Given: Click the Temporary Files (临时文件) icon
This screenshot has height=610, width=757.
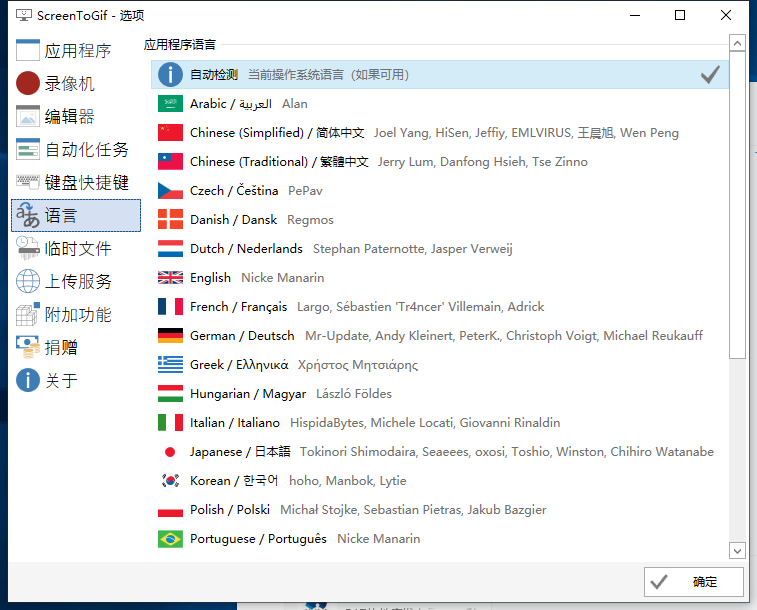Looking at the screenshot, I should coord(28,249).
